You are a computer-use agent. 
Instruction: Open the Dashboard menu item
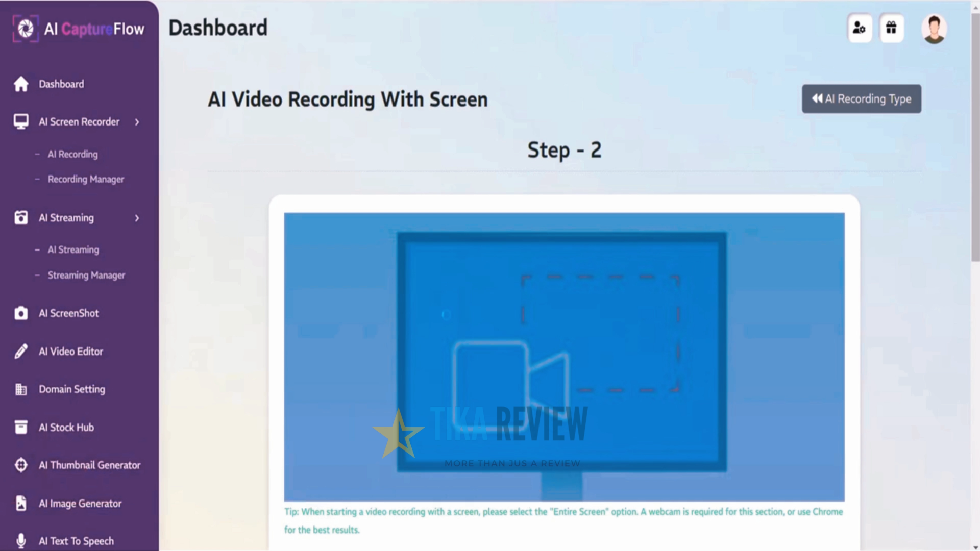(61, 84)
